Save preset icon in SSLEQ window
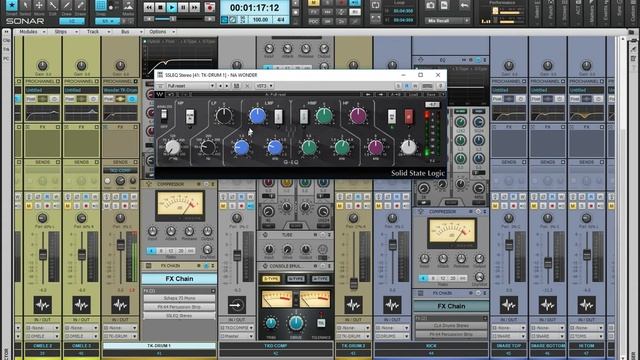This screenshot has width=640, height=360. 236,86
